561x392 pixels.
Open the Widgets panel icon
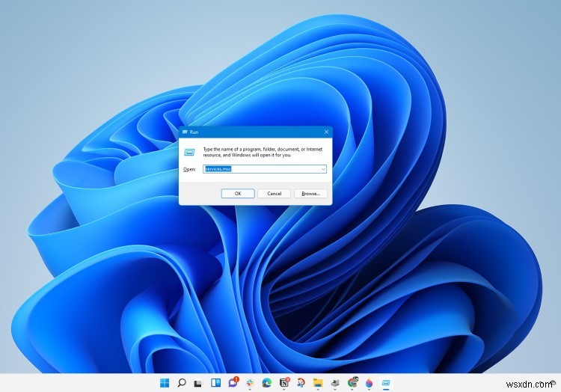click(215, 383)
